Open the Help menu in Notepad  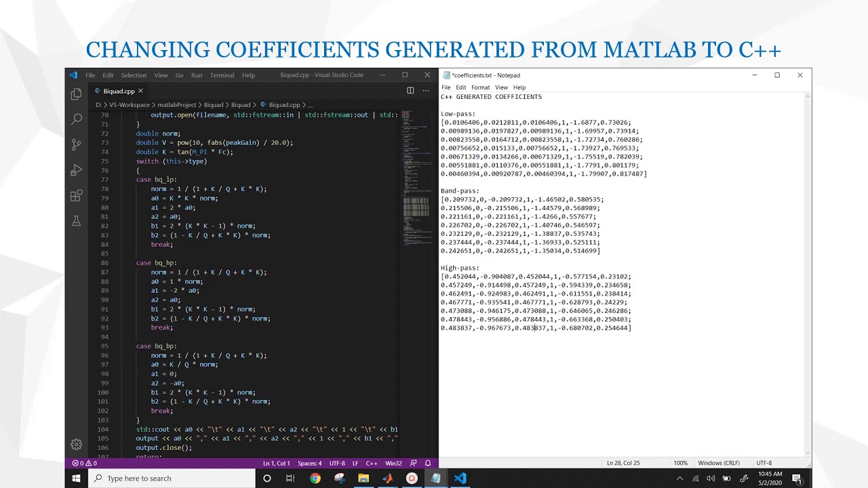click(519, 87)
